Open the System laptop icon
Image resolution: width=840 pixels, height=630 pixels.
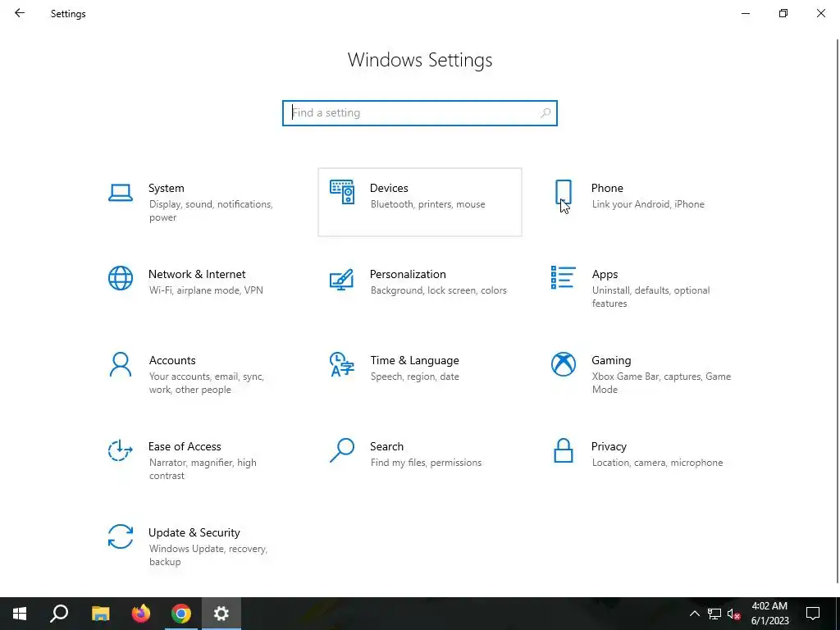click(121, 192)
